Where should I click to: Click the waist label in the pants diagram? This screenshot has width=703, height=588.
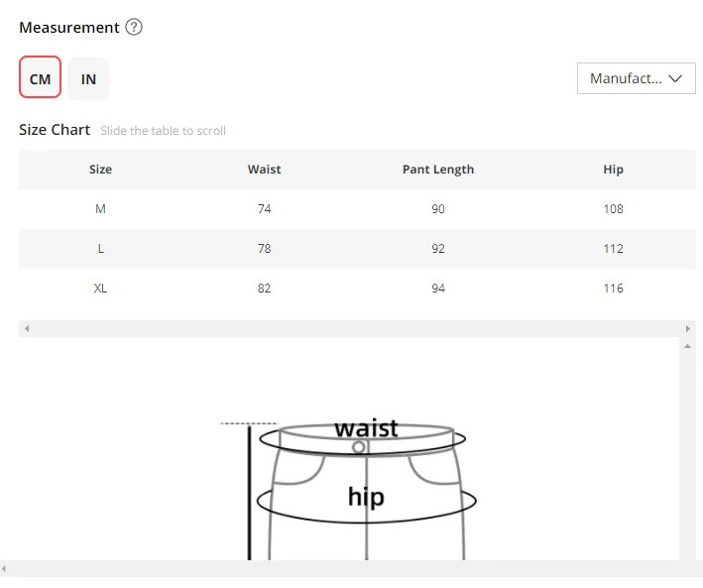(x=366, y=428)
